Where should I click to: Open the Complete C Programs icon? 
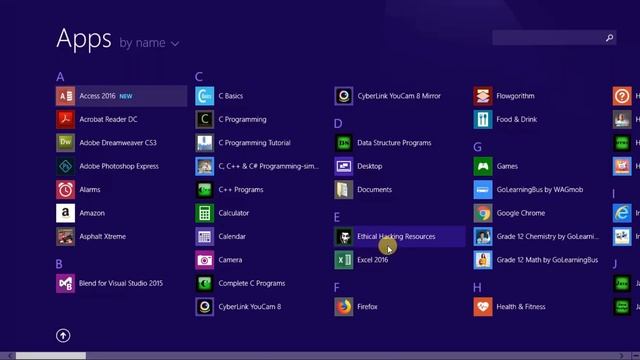[204, 283]
